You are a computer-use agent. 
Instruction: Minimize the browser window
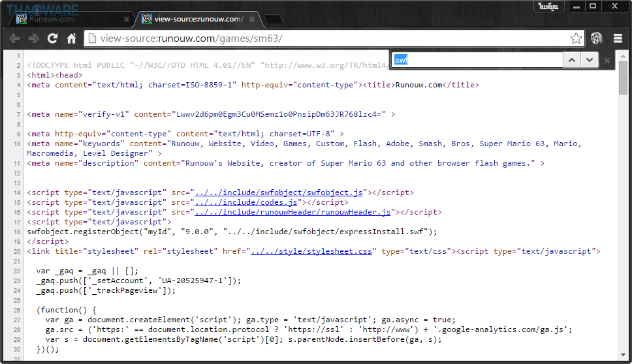tap(577, 6)
